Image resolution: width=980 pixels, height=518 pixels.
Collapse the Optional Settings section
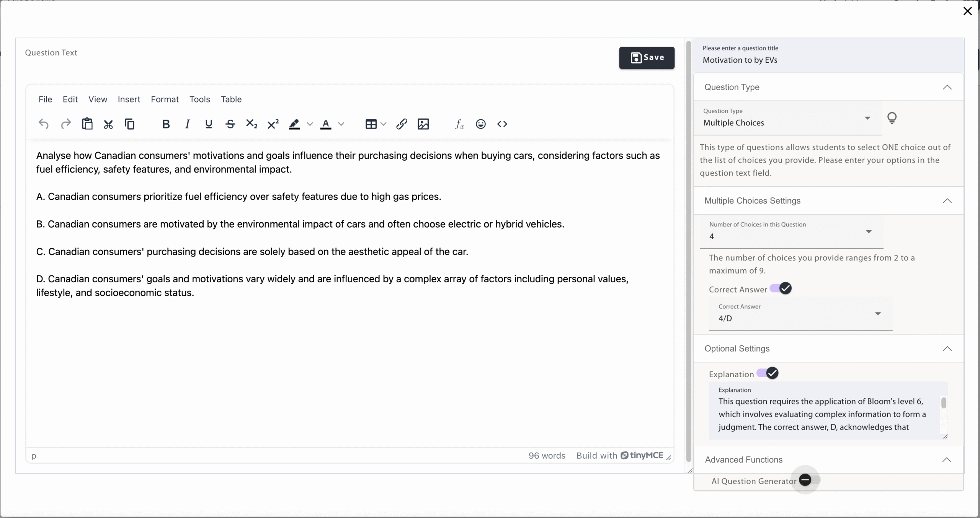click(947, 349)
